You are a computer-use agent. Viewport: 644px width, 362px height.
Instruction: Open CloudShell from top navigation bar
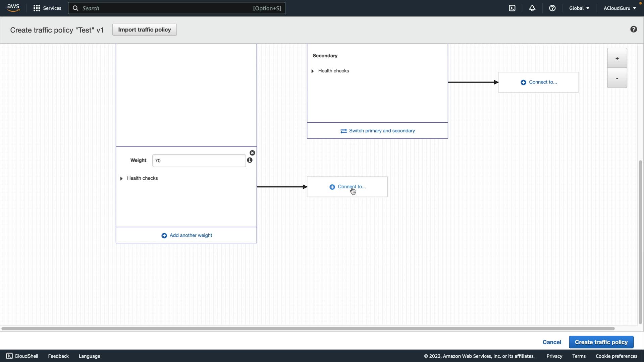(512, 8)
